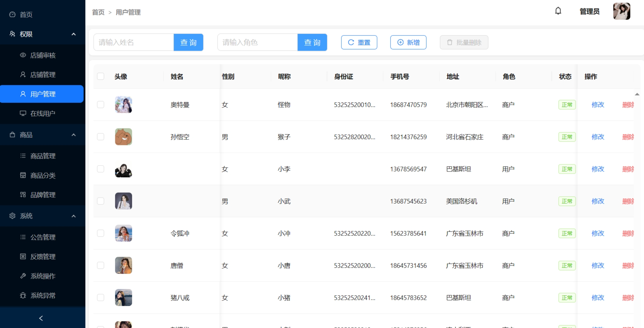Check the row for 猪八戒
Screen dimensions: 644x328
(100, 298)
